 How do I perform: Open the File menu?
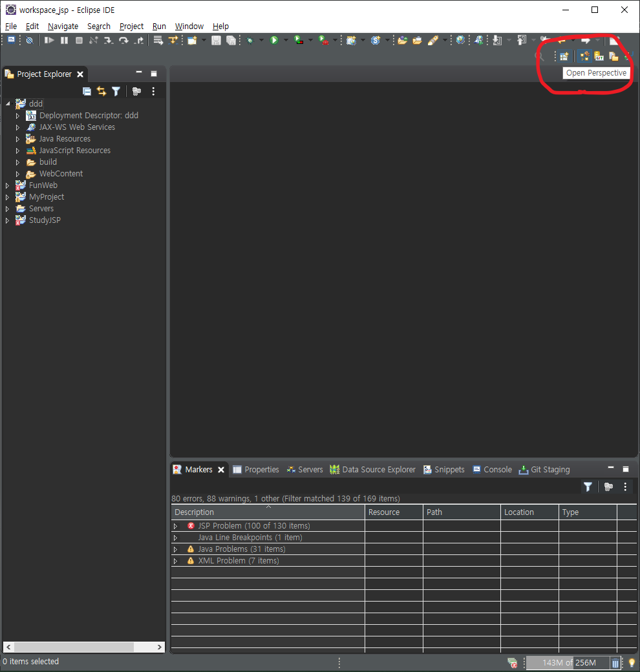(x=11, y=26)
